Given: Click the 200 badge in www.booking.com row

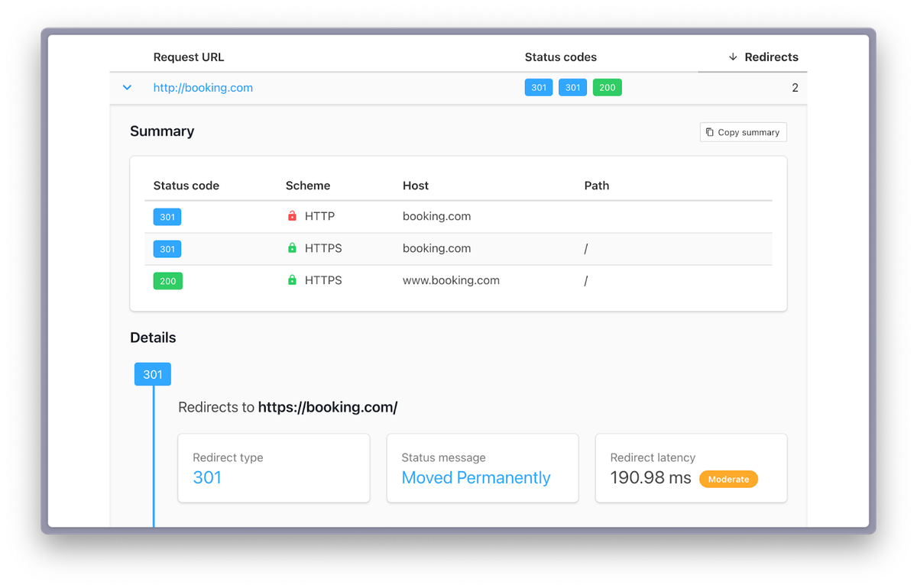Looking at the screenshot, I should point(168,281).
